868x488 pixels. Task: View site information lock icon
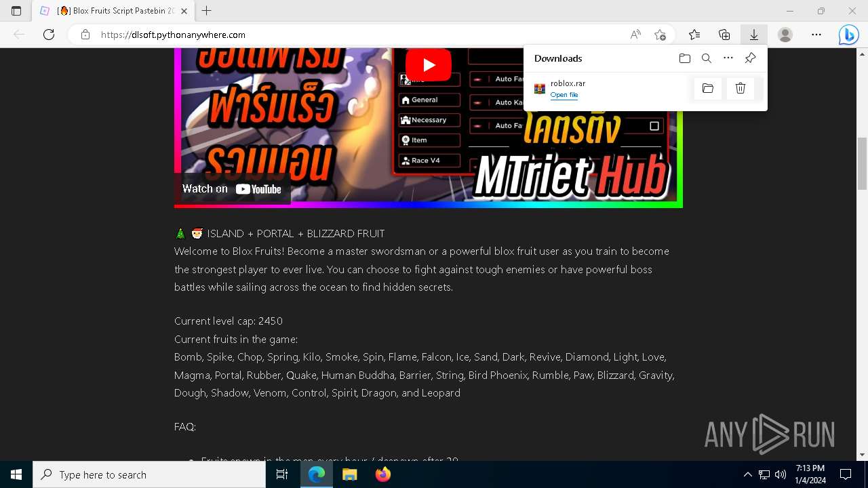pos(85,35)
